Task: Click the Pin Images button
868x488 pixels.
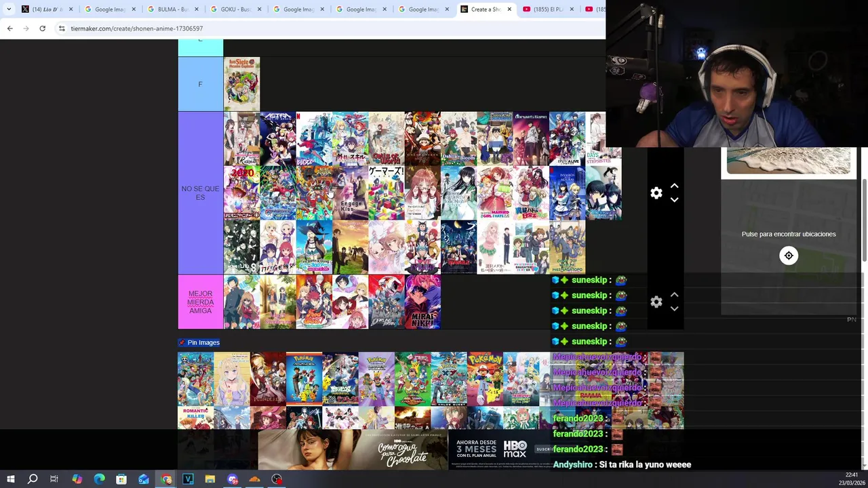Action: tap(199, 342)
